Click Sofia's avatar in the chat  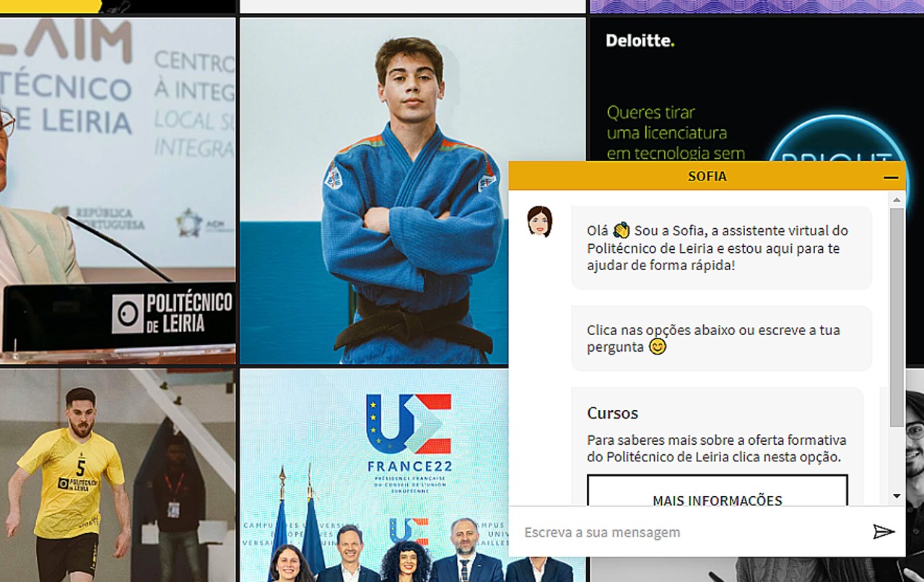(x=539, y=222)
